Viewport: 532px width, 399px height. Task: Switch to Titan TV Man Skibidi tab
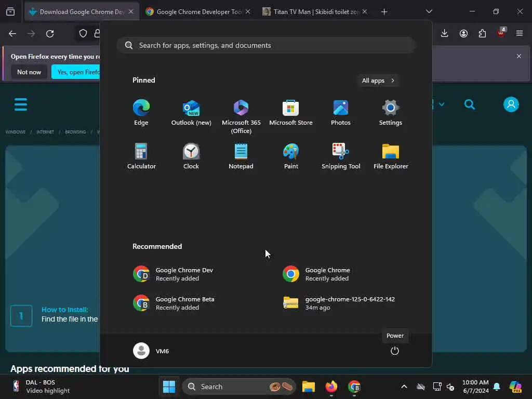(x=314, y=11)
